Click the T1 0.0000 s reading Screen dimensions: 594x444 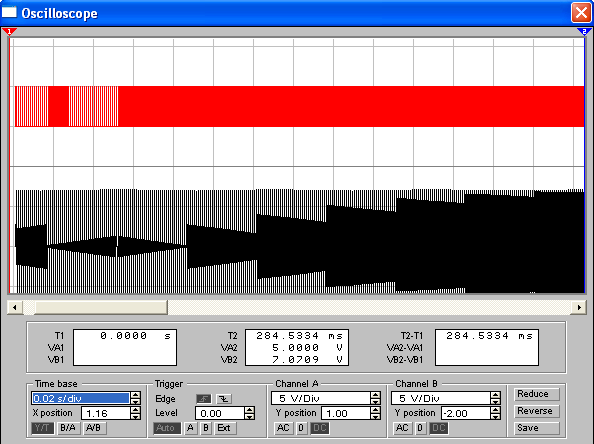click(x=136, y=336)
